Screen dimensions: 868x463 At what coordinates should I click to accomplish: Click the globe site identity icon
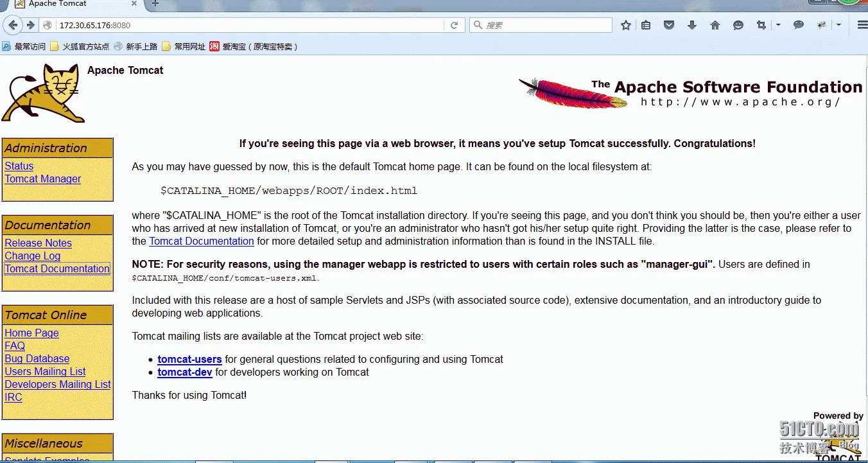tap(48, 25)
